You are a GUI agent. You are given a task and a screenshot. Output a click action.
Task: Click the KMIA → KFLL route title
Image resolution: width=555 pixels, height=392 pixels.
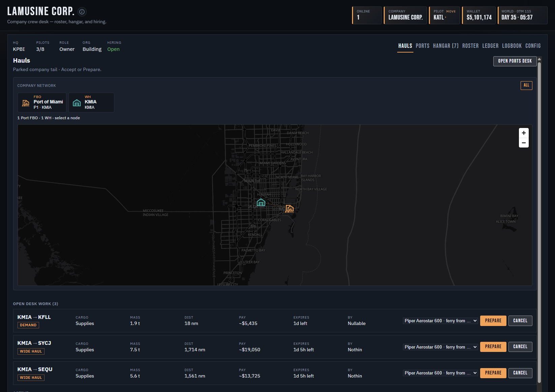tap(34, 317)
